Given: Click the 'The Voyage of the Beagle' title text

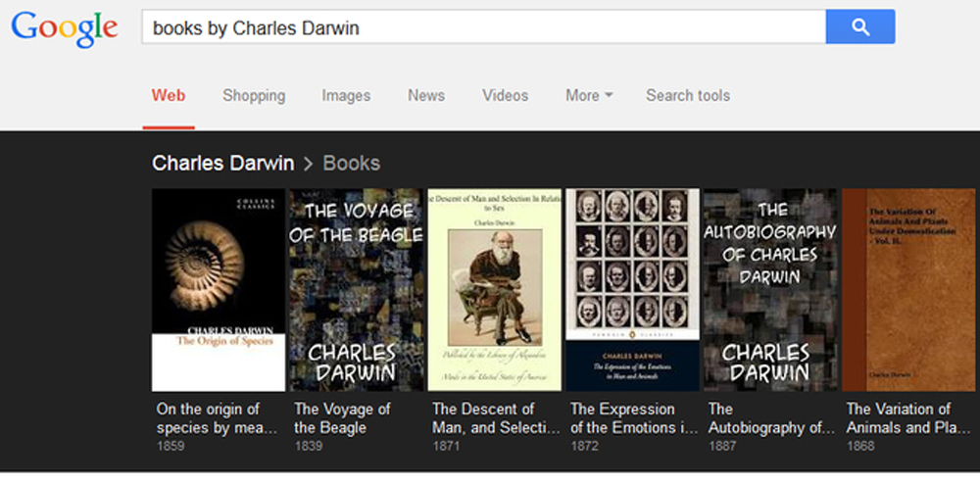Looking at the screenshot, I should pyautogui.click(x=342, y=418).
